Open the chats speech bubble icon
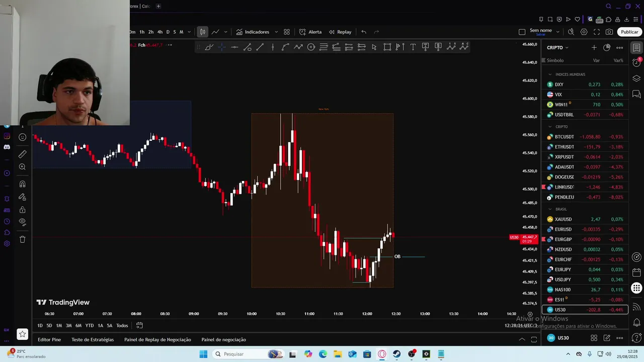This screenshot has height=362, width=644. (636, 94)
